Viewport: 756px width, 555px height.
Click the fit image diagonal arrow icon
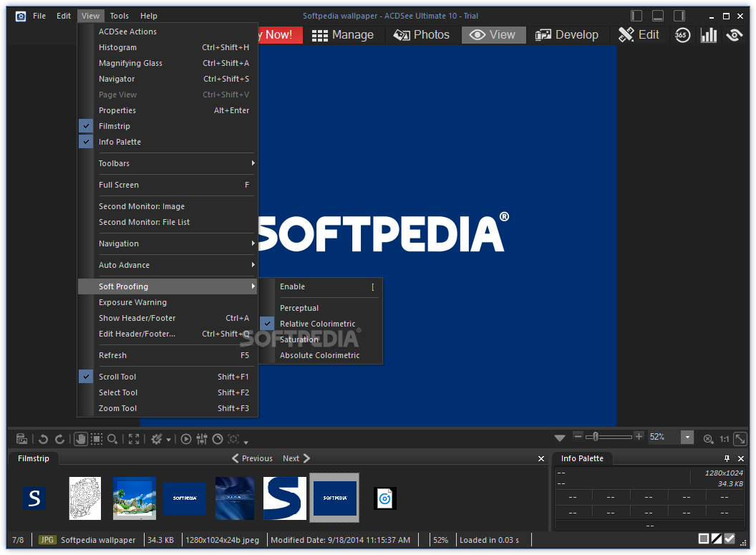click(740, 439)
